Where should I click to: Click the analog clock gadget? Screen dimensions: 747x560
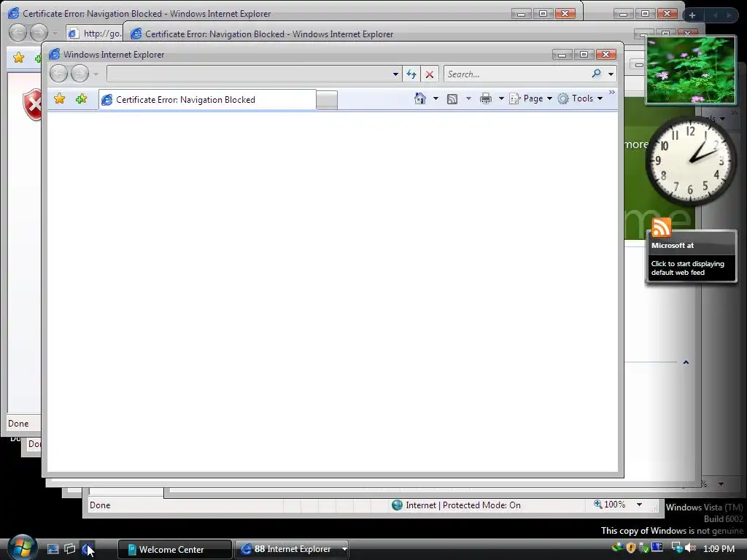tap(690, 161)
